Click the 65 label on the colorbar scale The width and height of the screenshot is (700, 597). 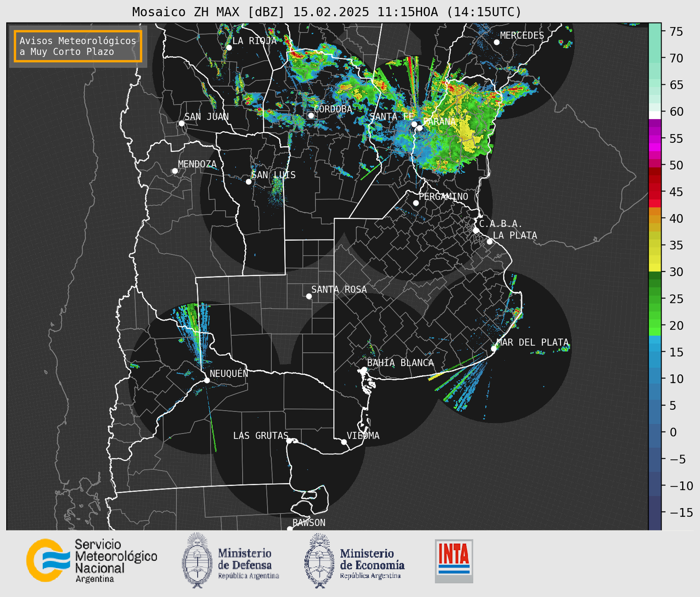(x=676, y=85)
